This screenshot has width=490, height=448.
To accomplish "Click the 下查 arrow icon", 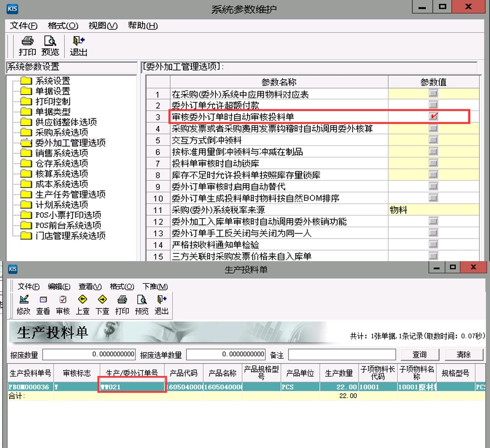I will tap(102, 299).
